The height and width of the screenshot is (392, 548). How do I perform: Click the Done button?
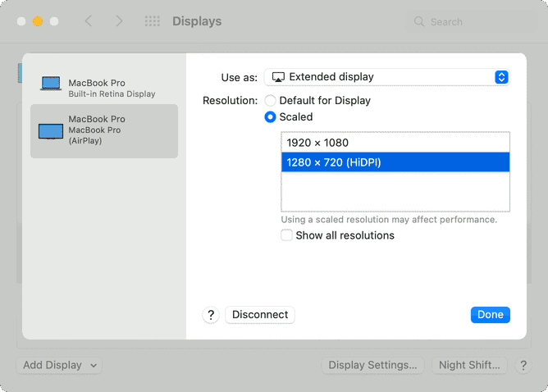pyautogui.click(x=490, y=315)
